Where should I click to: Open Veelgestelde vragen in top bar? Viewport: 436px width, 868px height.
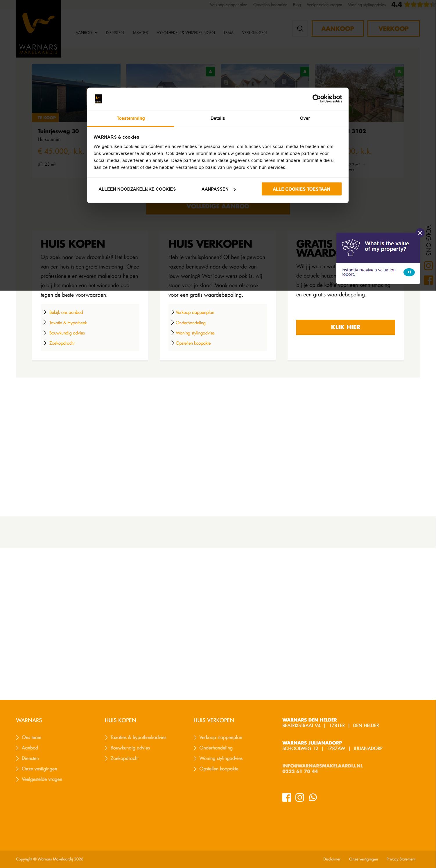click(x=324, y=5)
